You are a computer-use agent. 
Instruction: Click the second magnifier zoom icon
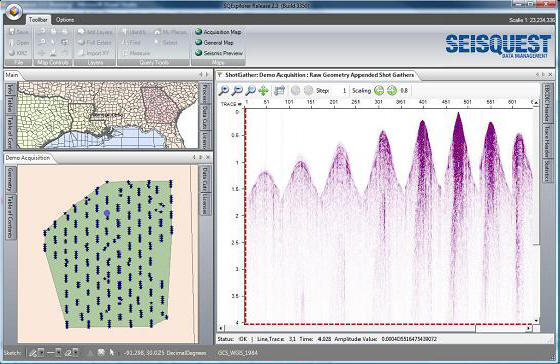(237, 91)
